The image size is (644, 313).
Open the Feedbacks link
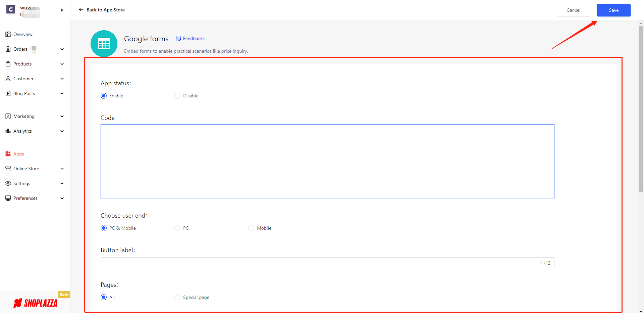194,39
